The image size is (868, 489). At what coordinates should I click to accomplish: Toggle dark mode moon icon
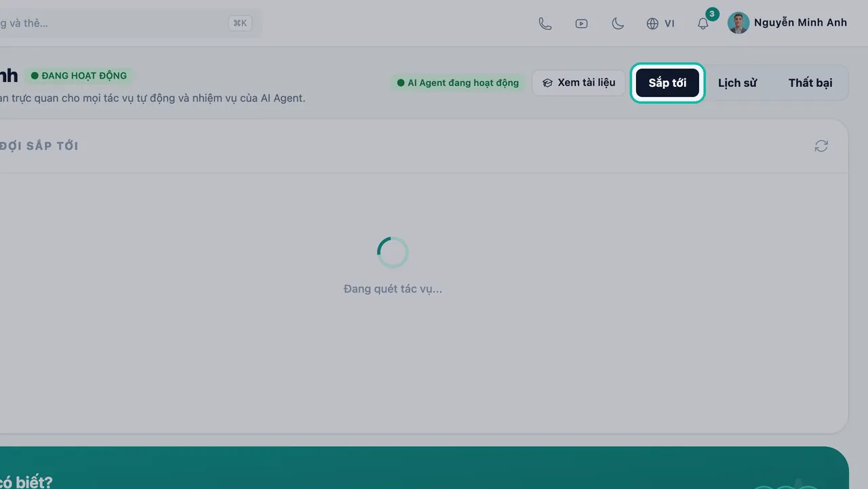point(618,23)
